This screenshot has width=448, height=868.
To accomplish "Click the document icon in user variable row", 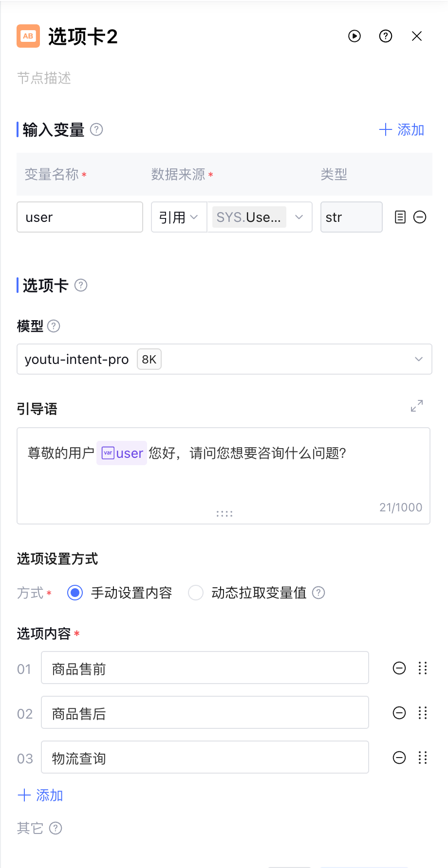I will coord(400,217).
